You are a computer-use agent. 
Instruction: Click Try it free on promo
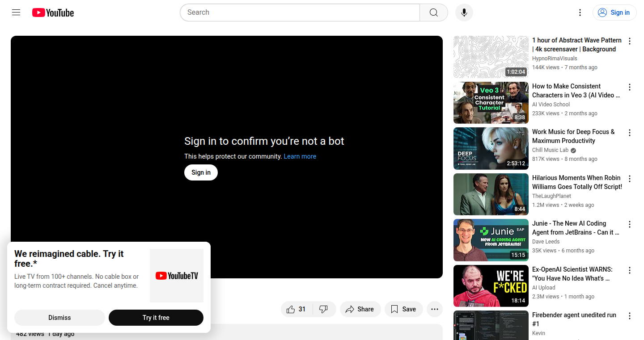[x=156, y=318]
